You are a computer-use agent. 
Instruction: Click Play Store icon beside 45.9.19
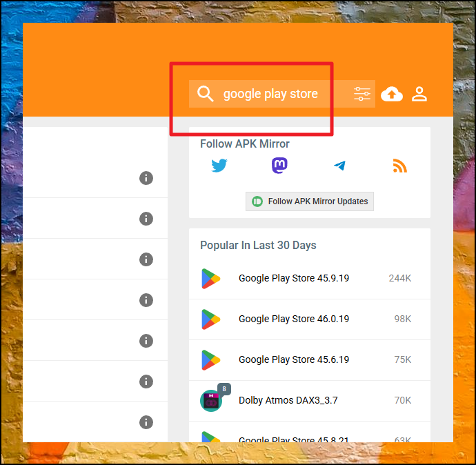point(210,279)
